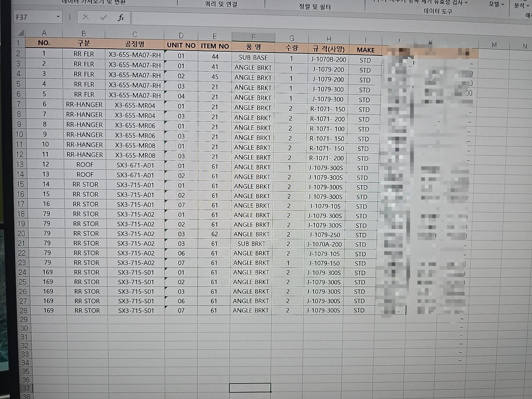Select row 33 header

[24, 354]
